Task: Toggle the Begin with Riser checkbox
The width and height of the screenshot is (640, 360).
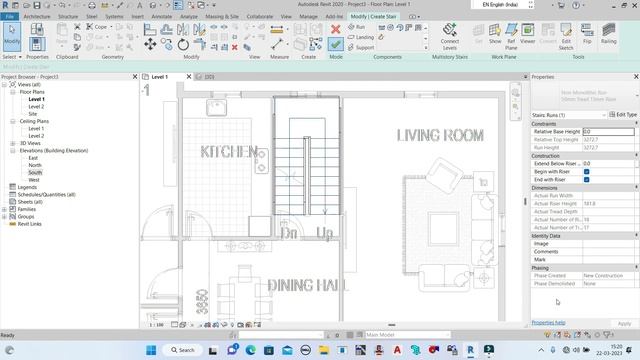Action: tap(587, 171)
